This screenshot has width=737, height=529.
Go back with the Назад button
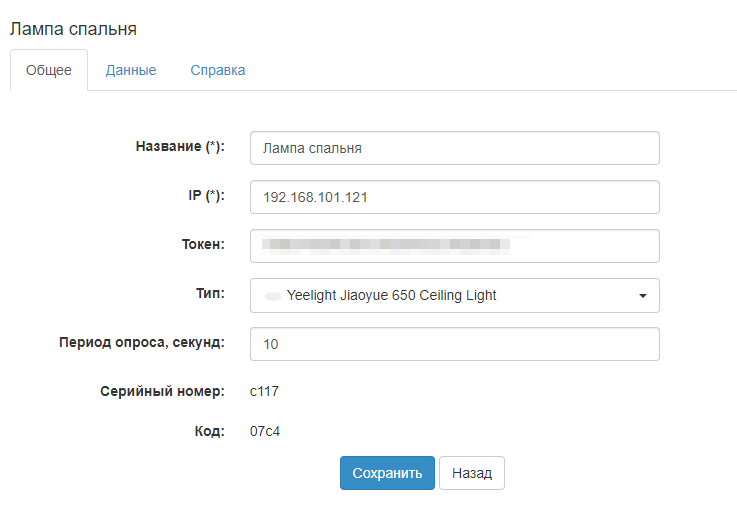[x=472, y=473]
